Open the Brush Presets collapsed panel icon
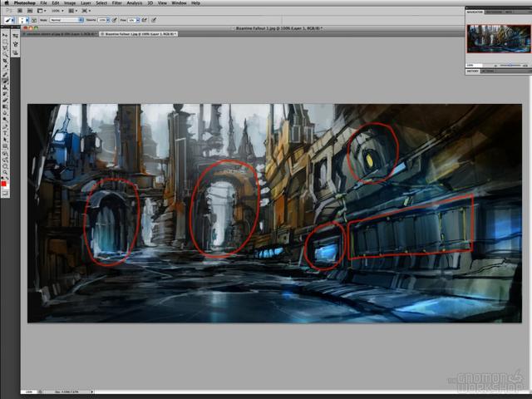The image size is (532, 399). pos(15,36)
